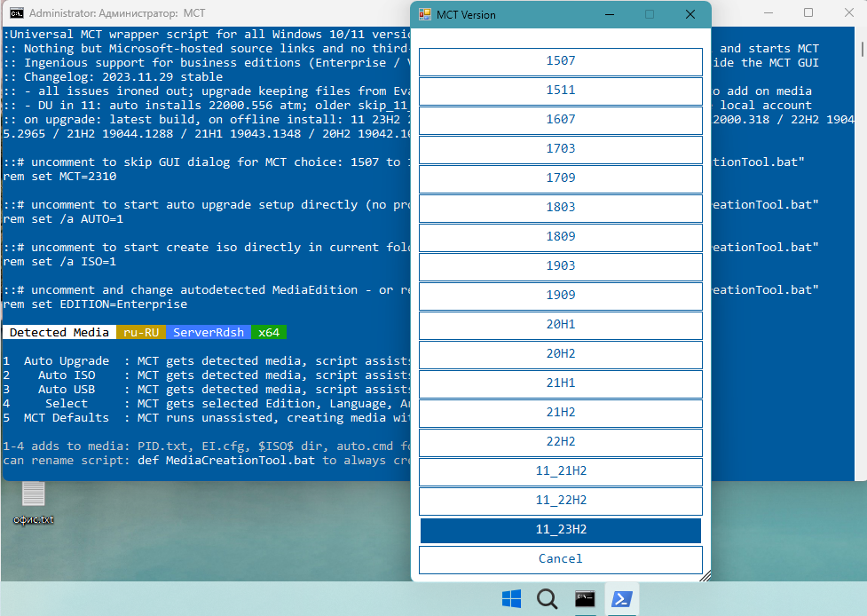
Task: Choose version 1507
Action: [x=561, y=61]
